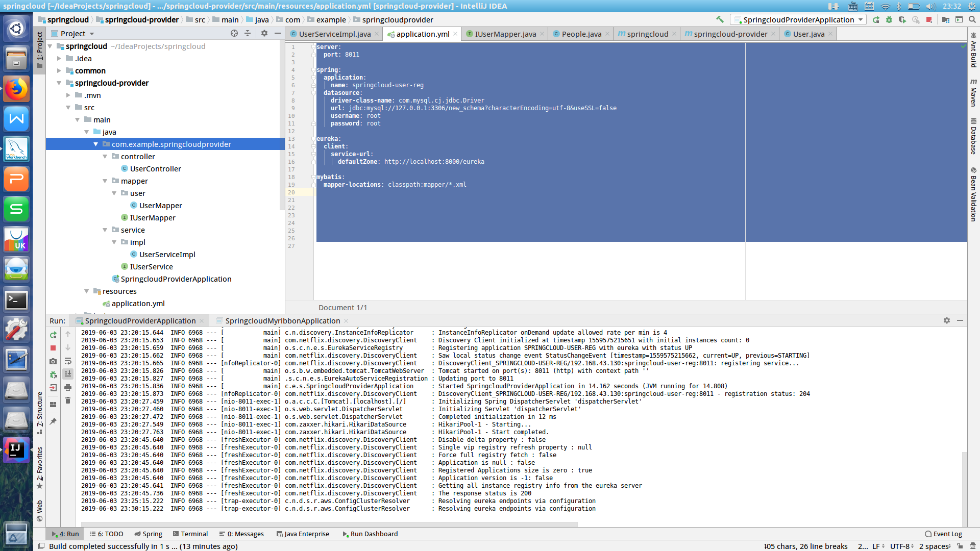The image size is (980, 551).
Task: Toggle scroll-to-end in the Run console
Action: (68, 374)
